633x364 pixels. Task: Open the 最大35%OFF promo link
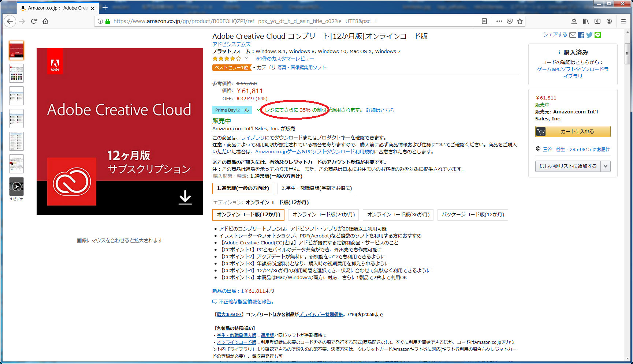tap(229, 314)
